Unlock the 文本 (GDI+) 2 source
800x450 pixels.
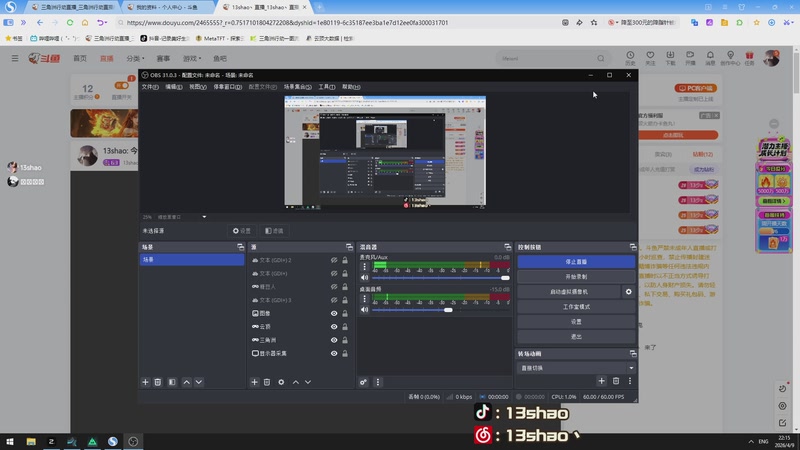coord(345,260)
